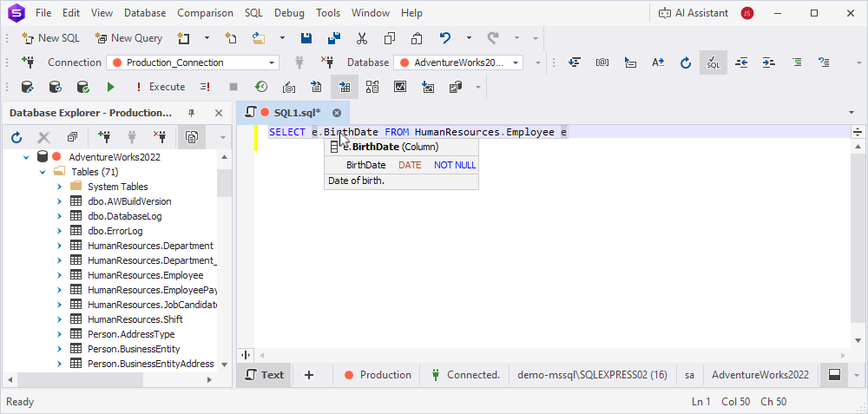The height and width of the screenshot is (414, 868).
Task: Open the AI Assistant panel
Action: (694, 13)
